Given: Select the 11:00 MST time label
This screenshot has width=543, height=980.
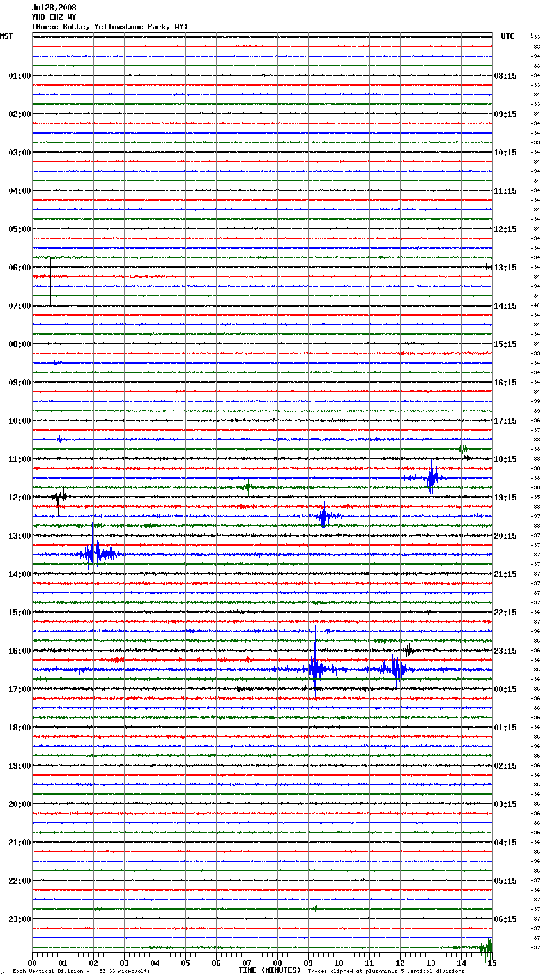Looking at the screenshot, I should [x=20, y=459].
